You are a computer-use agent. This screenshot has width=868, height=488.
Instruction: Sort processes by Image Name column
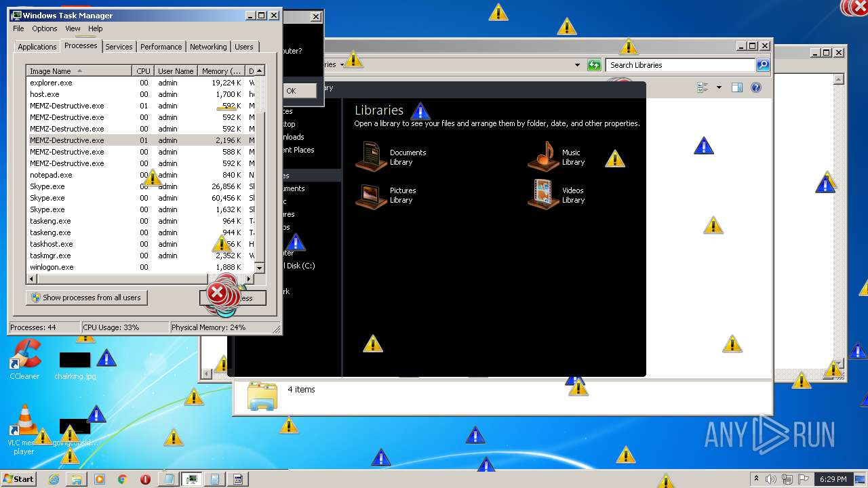(79, 71)
